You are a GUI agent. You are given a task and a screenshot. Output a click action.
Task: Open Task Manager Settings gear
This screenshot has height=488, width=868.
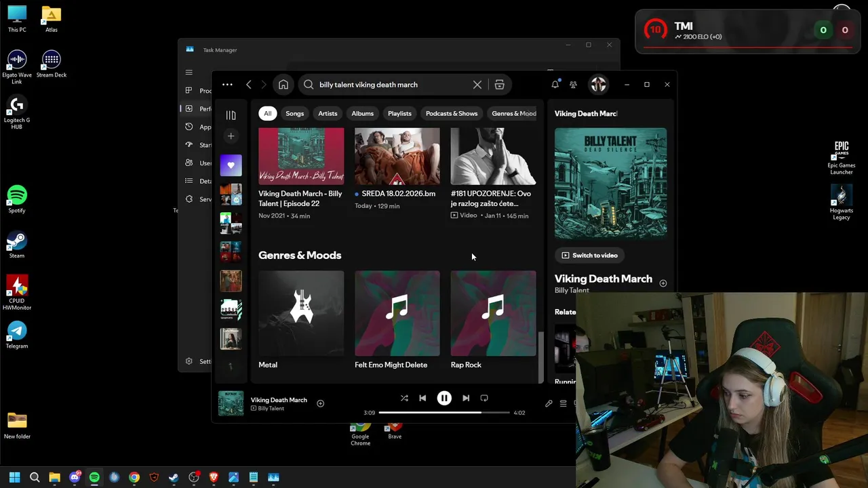pos(189,361)
